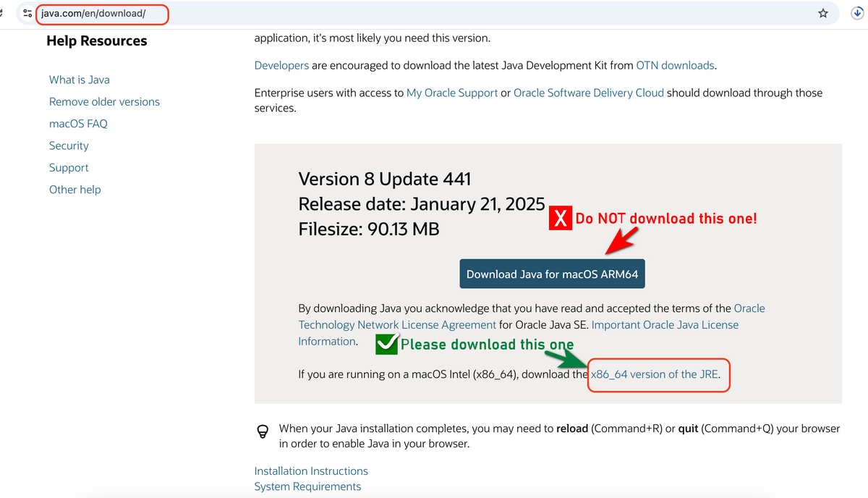Follow the Developers link
The height and width of the screenshot is (498, 868).
click(281, 65)
